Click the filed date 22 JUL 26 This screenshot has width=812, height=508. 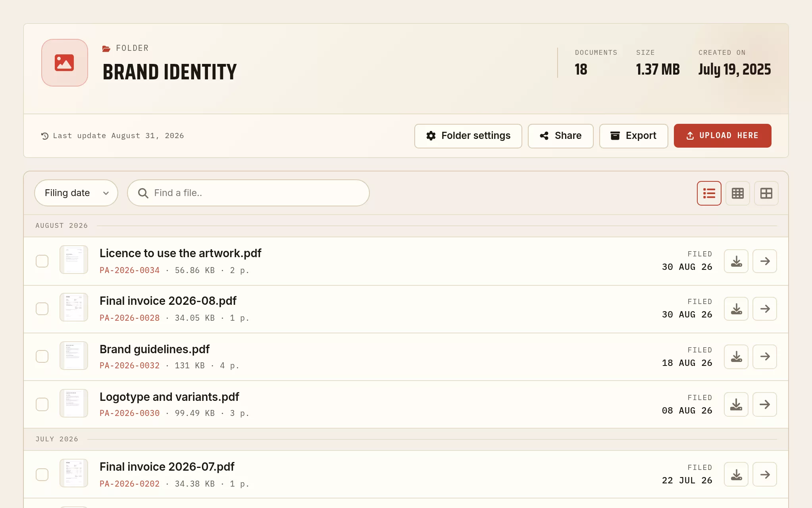(x=687, y=480)
